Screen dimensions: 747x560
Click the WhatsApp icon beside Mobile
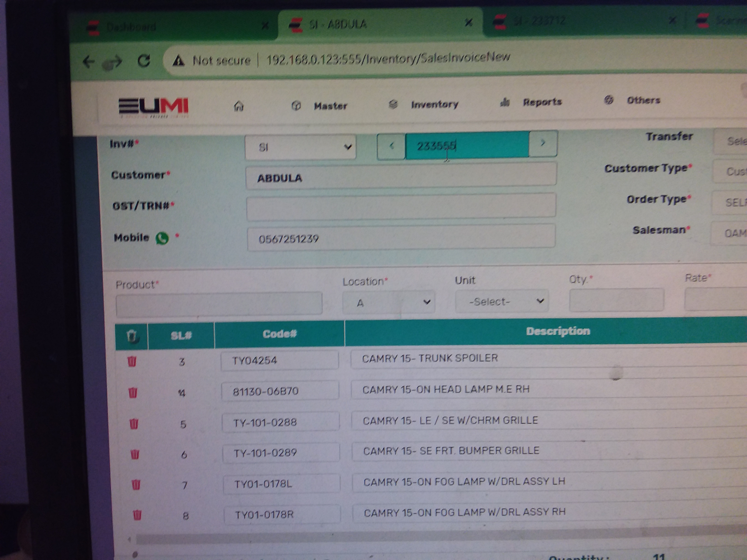(162, 238)
